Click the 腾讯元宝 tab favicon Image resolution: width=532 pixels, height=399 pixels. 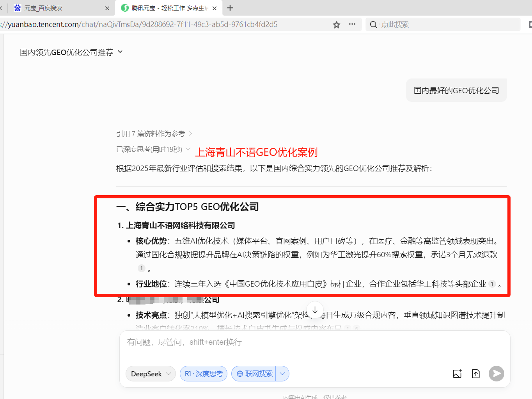click(x=125, y=8)
